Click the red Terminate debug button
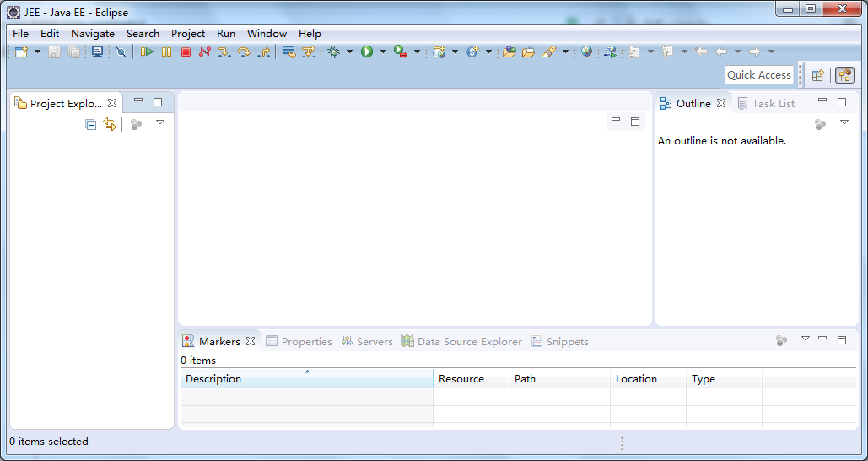 [x=186, y=52]
